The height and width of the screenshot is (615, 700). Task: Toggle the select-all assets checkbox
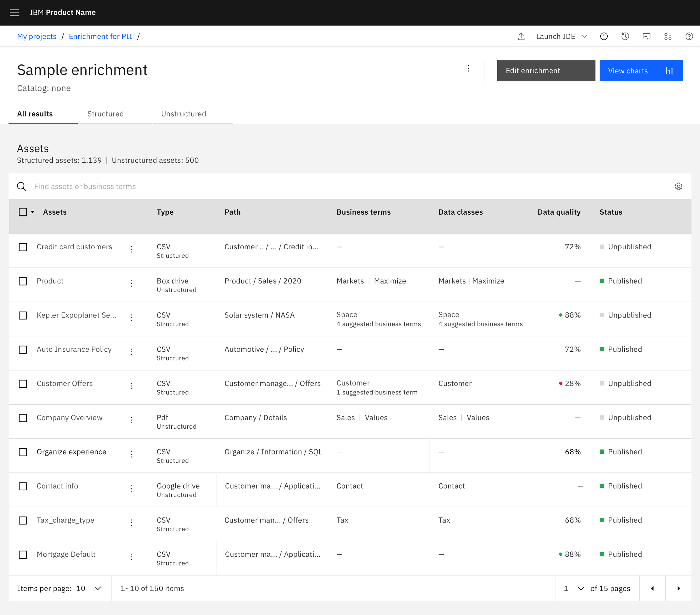pyautogui.click(x=23, y=212)
